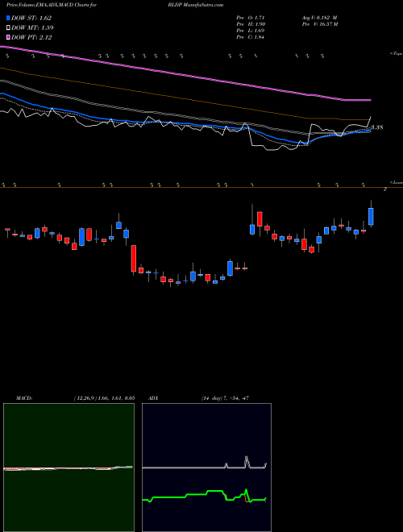Click the '3.38' price label on EMA chart

tap(377, 127)
